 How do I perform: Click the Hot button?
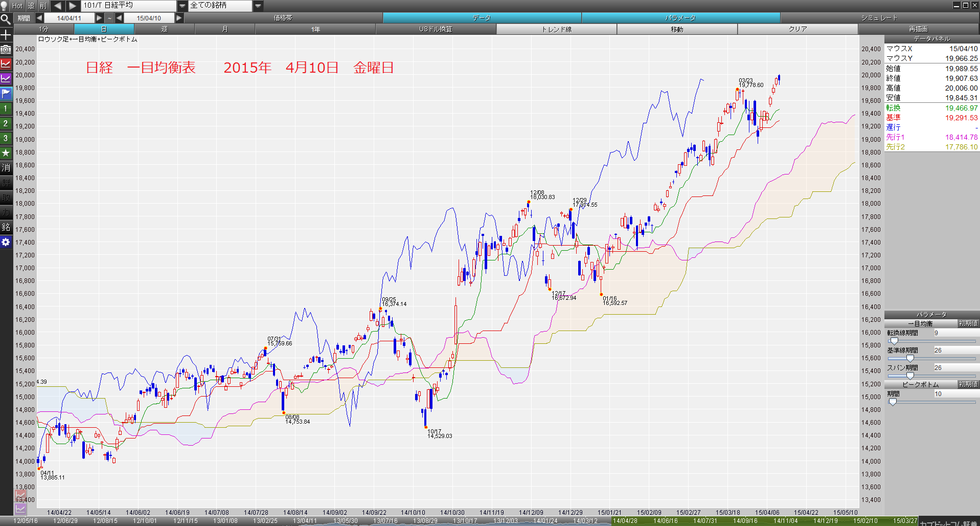click(x=17, y=6)
